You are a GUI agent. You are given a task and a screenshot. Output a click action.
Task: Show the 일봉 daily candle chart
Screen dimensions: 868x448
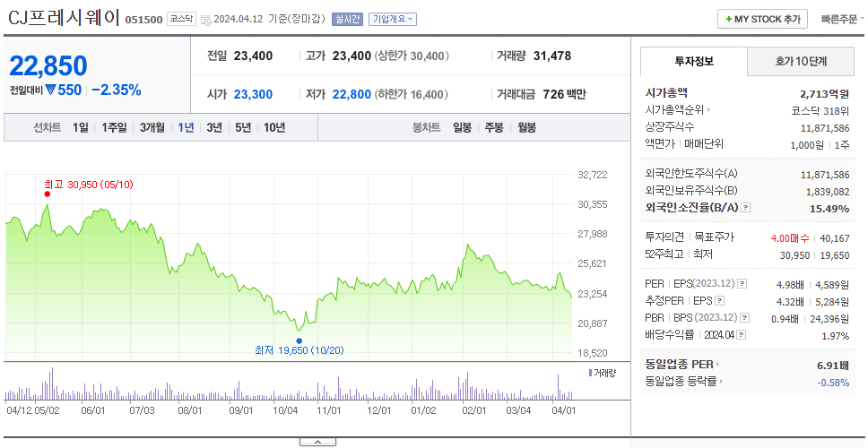click(462, 128)
